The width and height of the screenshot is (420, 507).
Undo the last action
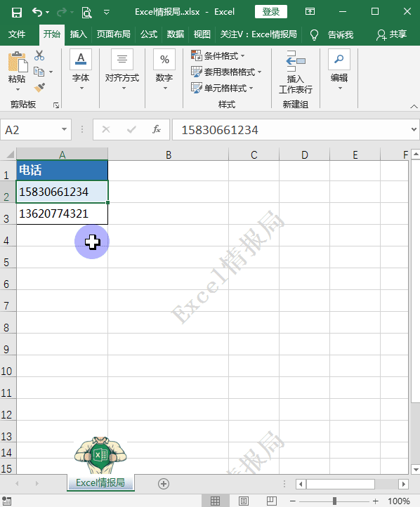tap(37, 12)
